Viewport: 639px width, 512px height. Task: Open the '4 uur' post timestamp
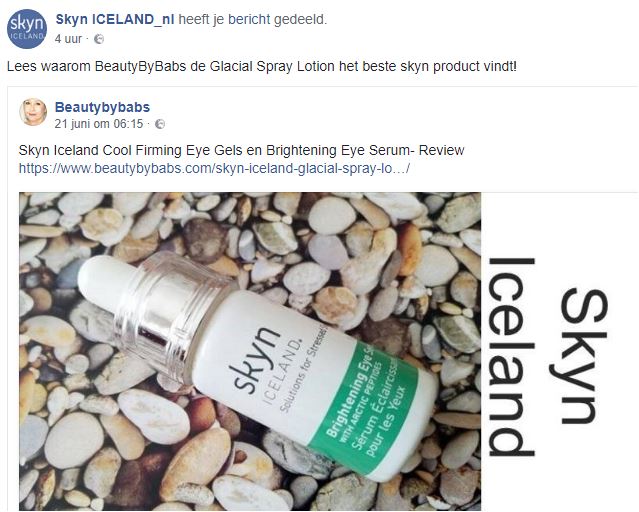pos(68,39)
